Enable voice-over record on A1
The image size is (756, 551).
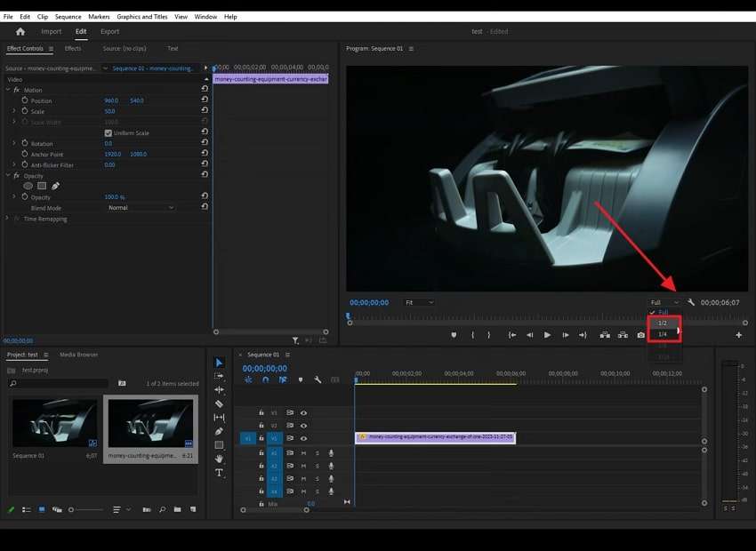point(331,452)
